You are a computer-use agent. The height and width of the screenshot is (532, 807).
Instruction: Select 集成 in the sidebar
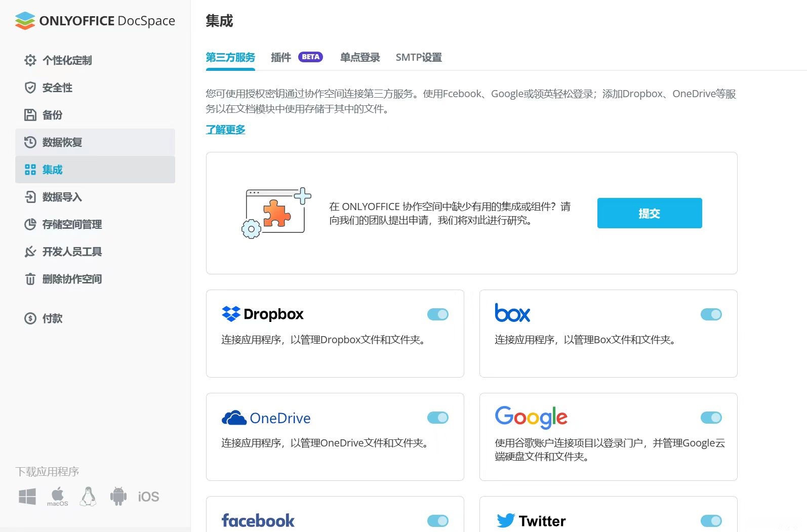point(95,170)
